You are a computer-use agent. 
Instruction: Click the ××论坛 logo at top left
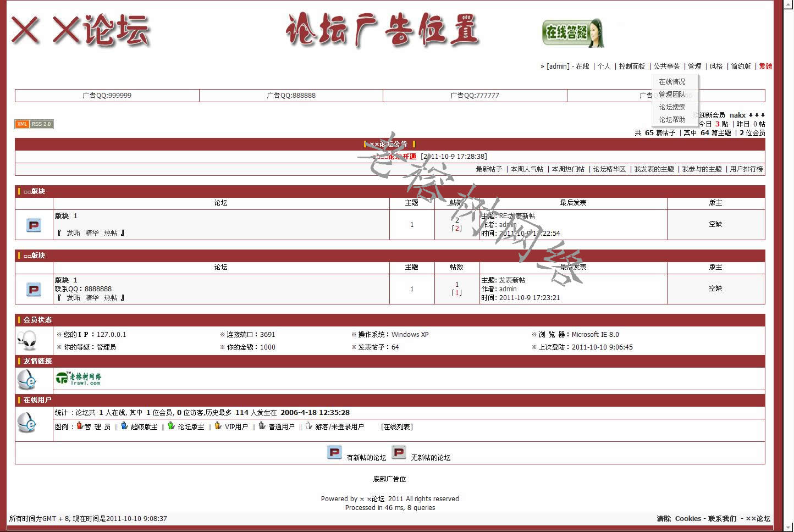pyautogui.click(x=80, y=29)
